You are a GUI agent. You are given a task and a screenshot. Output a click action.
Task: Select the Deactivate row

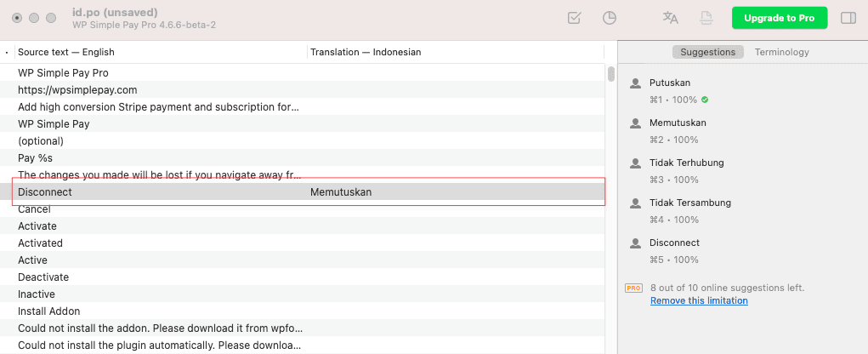(303, 277)
